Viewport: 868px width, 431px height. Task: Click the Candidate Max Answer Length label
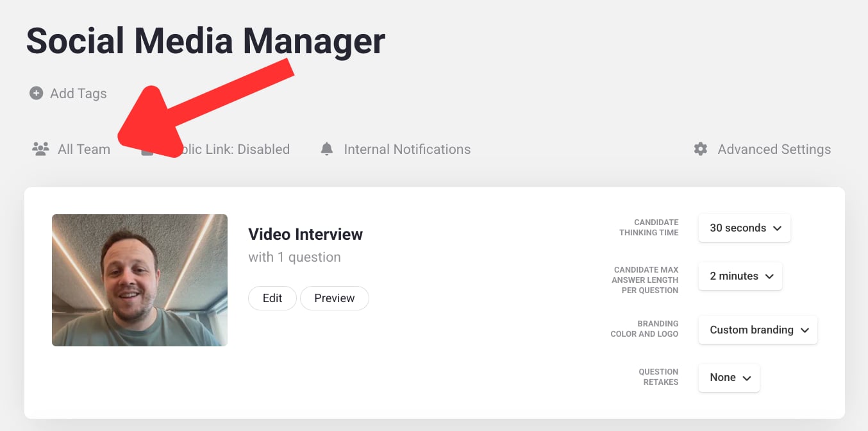(x=645, y=280)
